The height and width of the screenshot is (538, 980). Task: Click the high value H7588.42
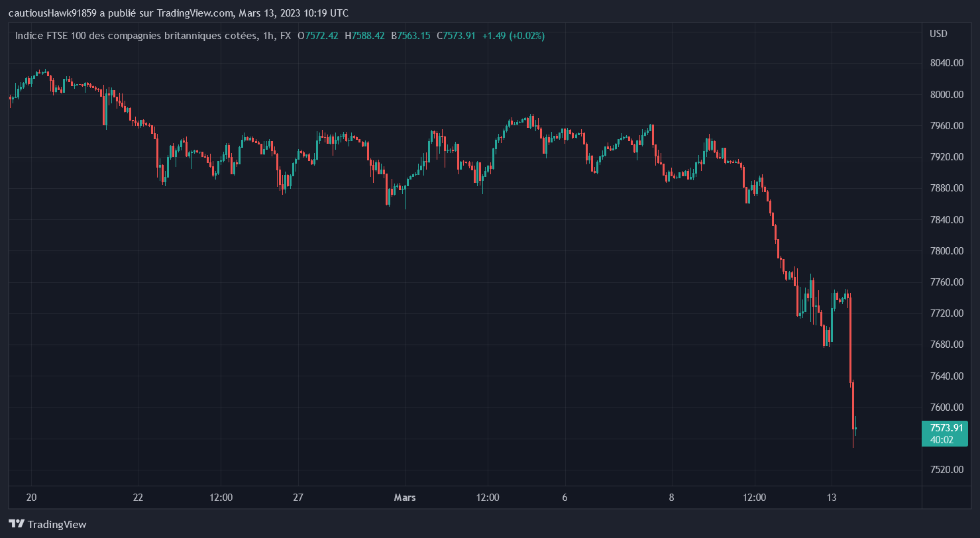[364, 36]
